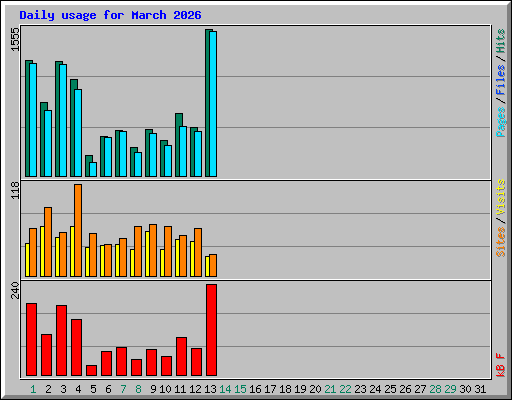The image size is (512, 400).
Task: Click day 10 on the x-axis
Action: pos(165,389)
